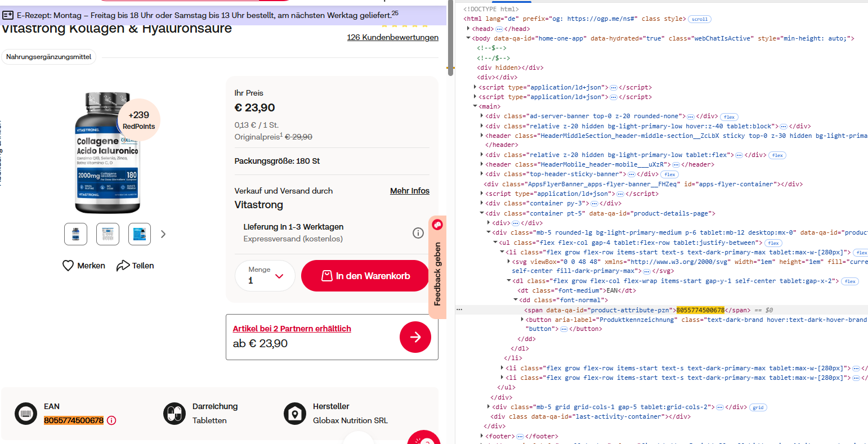Image resolution: width=868 pixels, height=444 pixels.
Task: Open 126 Kundenbewertungen reviews link
Action: pos(393,37)
